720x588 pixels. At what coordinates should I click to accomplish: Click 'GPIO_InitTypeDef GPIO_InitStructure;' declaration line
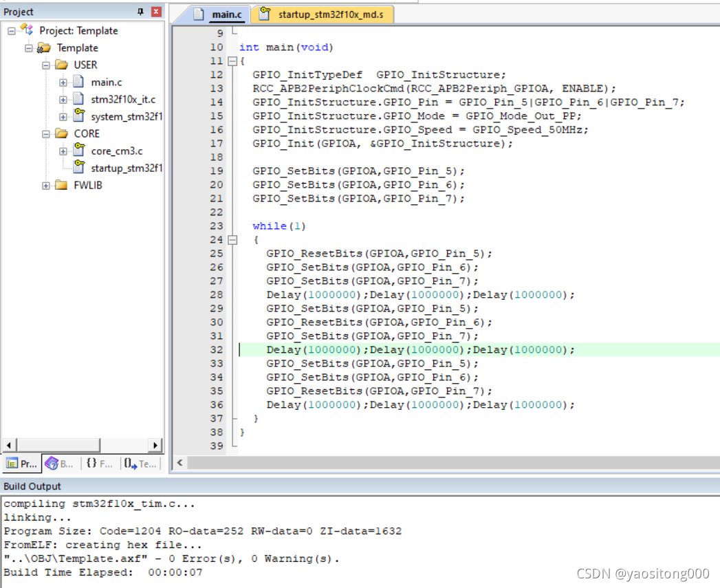tap(379, 75)
